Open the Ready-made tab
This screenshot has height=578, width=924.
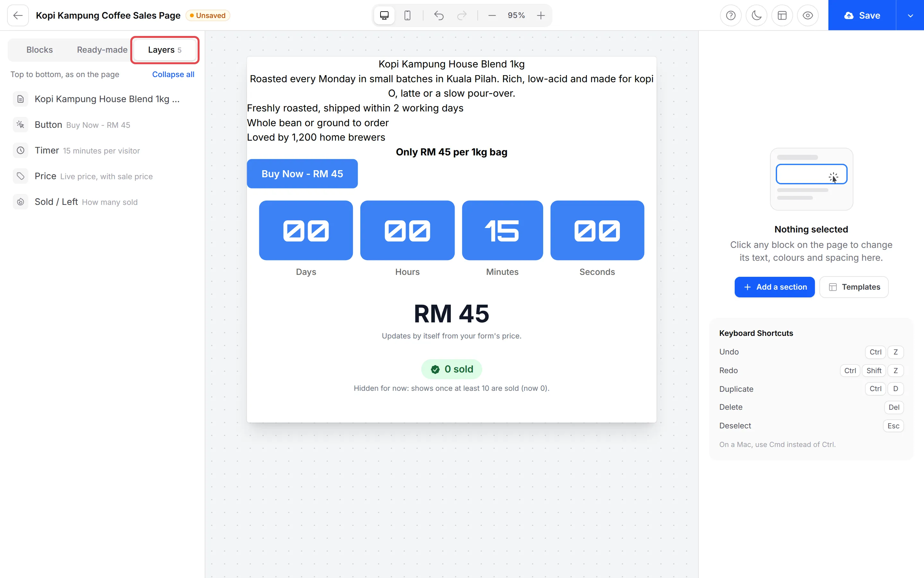102,50
